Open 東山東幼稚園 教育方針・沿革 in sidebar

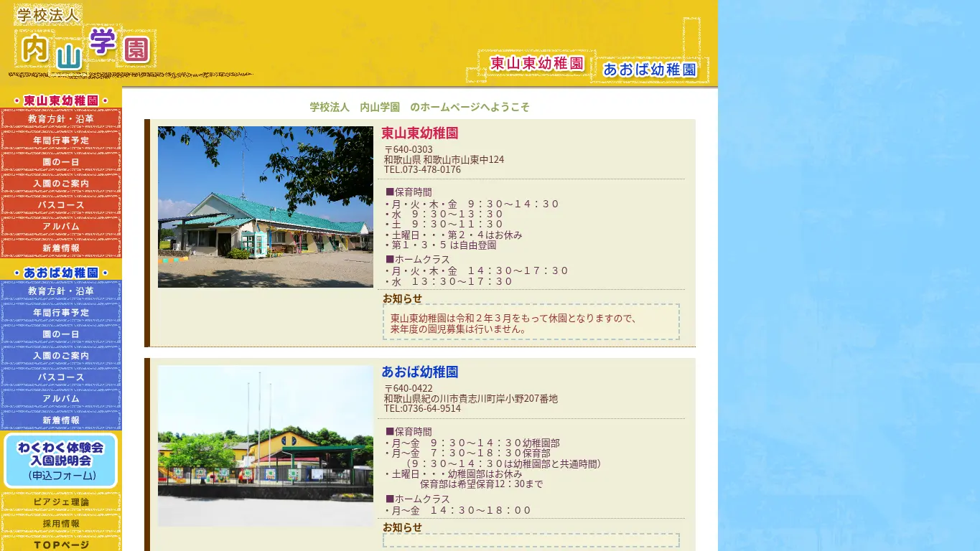tap(61, 119)
